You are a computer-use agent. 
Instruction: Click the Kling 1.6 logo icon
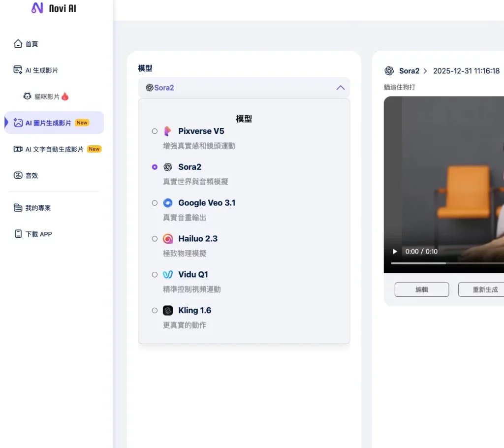pos(168,311)
